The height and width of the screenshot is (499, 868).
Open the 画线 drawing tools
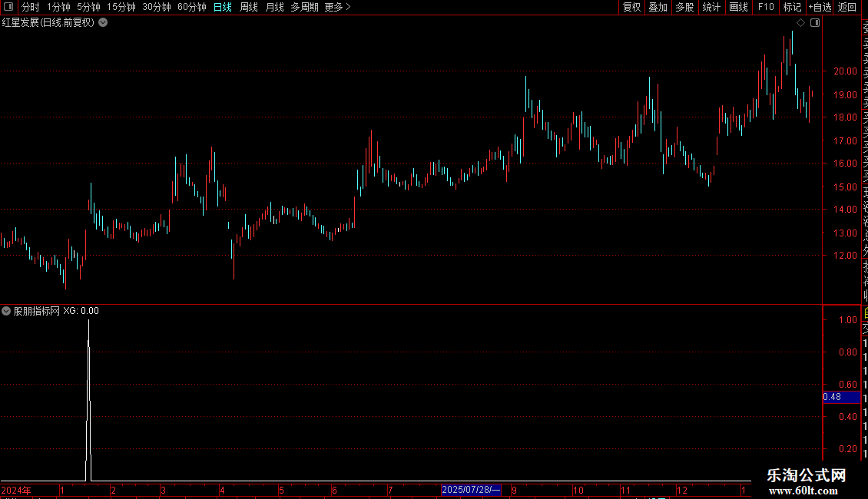coord(738,7)
